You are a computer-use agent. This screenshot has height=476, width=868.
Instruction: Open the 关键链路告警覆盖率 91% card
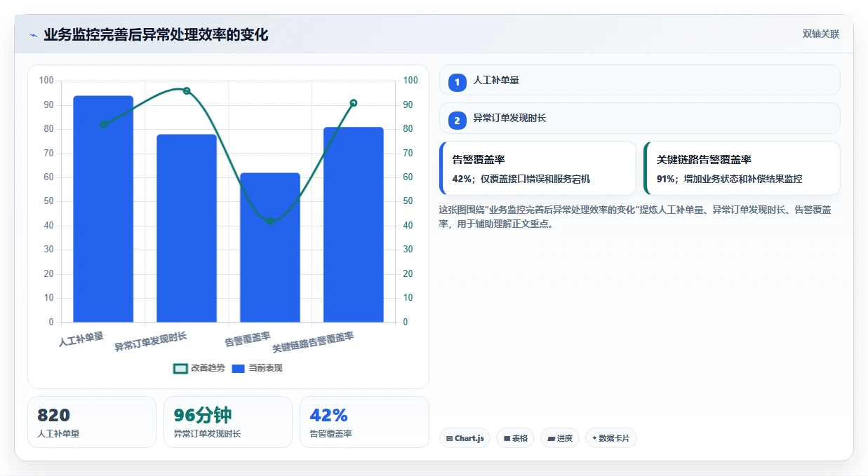coord(742,168)
